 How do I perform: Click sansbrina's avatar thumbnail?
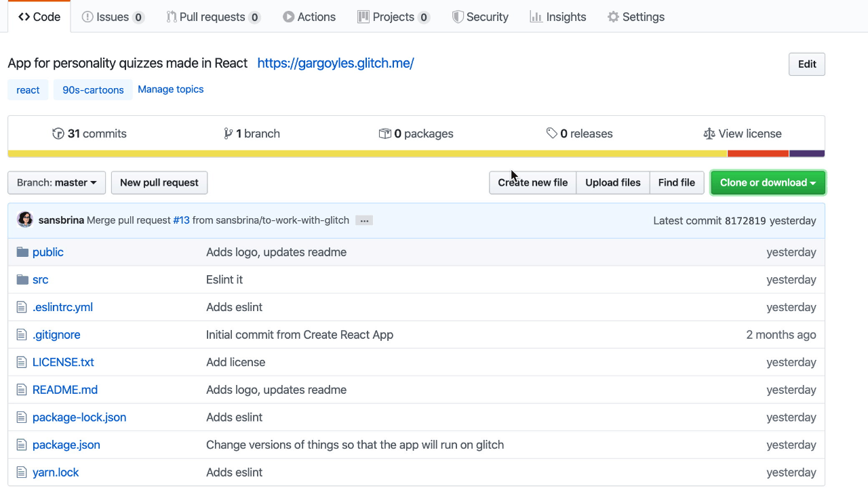click(x=25, y=220)
